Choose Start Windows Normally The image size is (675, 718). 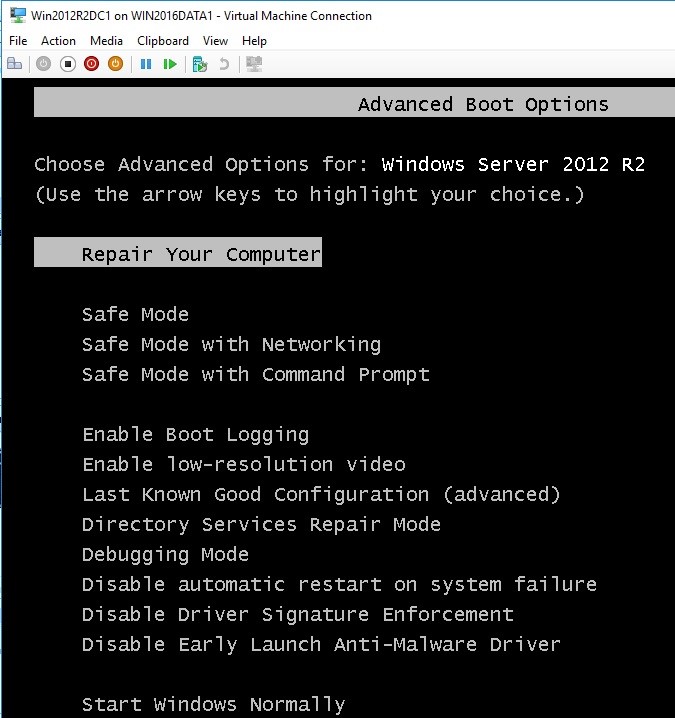coord(213,704)
